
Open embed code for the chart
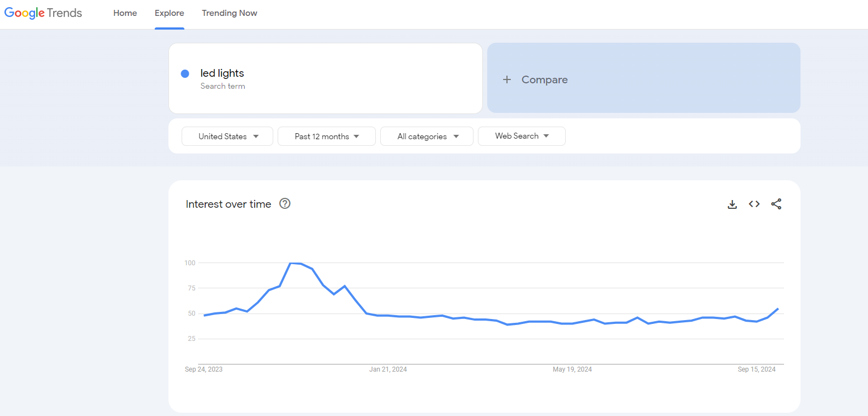(x=754, y=204)
